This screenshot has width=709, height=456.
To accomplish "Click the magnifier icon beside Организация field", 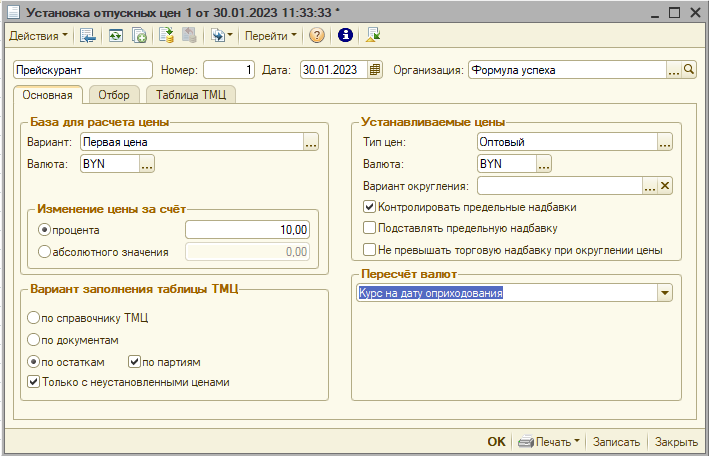I will [688, 70].
